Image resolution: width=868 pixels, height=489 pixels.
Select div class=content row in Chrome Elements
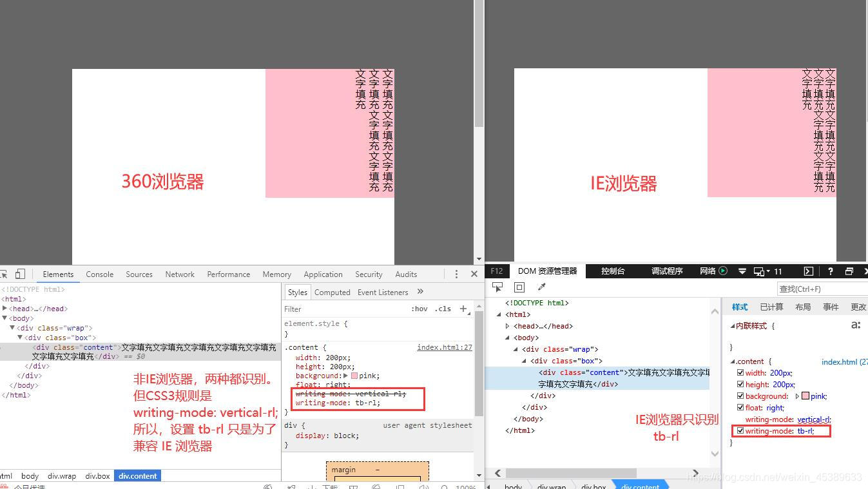(x=140, y=351)
